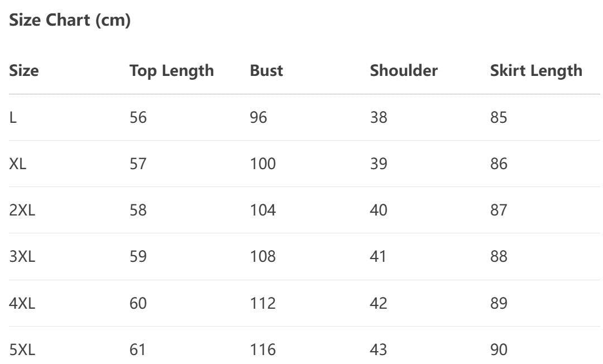Viewport: 603px width, 364px height.
Task: Select shoulder value 40 in 2XL row
Action: (x=379, y=210)
